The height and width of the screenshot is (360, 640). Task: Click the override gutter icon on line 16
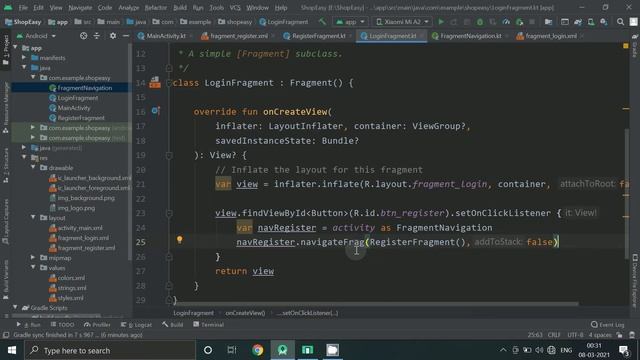[155, 111]
